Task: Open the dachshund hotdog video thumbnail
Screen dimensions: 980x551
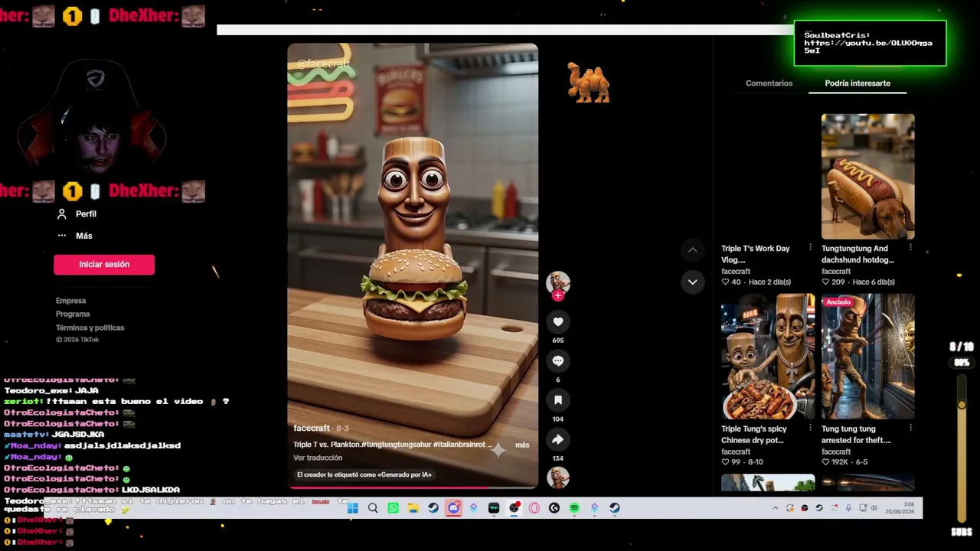Action: click(867, 177)
